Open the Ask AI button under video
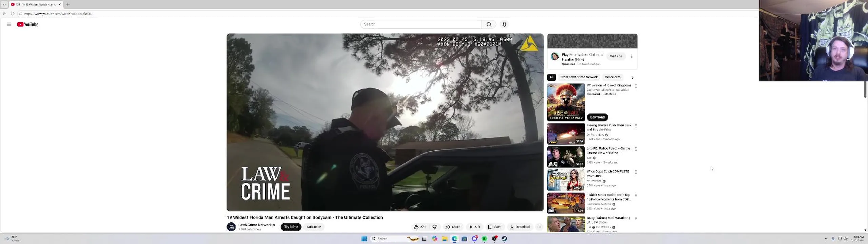The height and width of the screenshot is (244, 868). coord(474,227)
